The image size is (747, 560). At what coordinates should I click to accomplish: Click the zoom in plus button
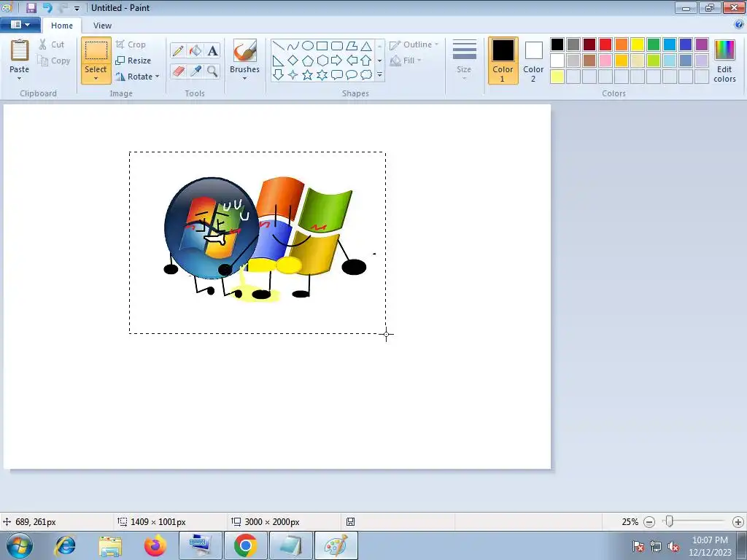point(738,522)
